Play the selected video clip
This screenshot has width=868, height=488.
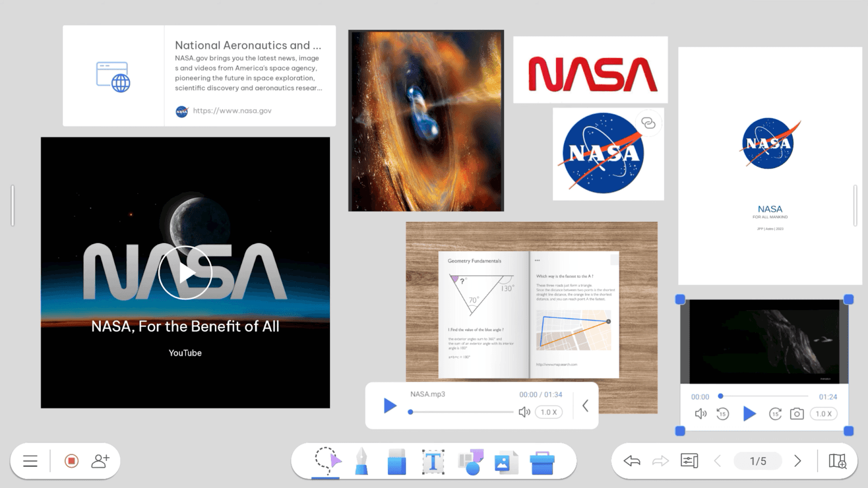pyautogui.click(x=749, y=414)
